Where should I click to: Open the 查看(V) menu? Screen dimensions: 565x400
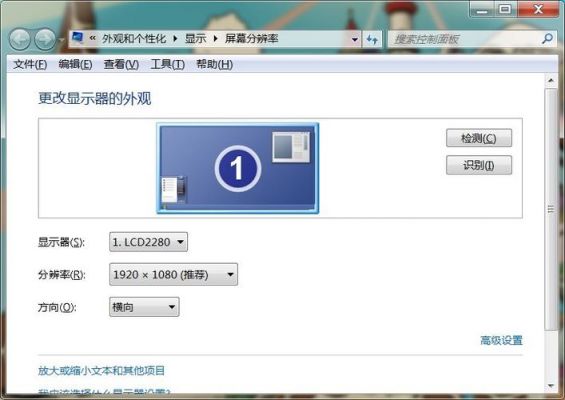click(x=121, y=65)
